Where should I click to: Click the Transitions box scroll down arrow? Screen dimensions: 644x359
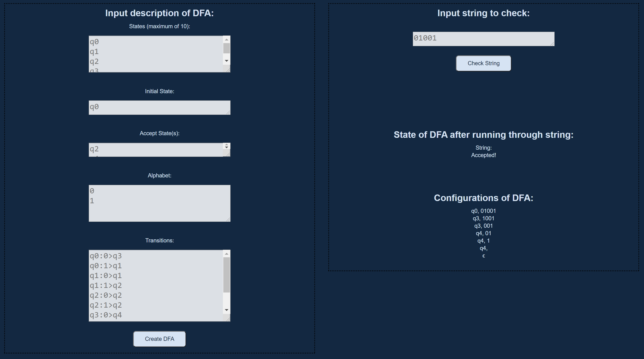pos(226,310)
